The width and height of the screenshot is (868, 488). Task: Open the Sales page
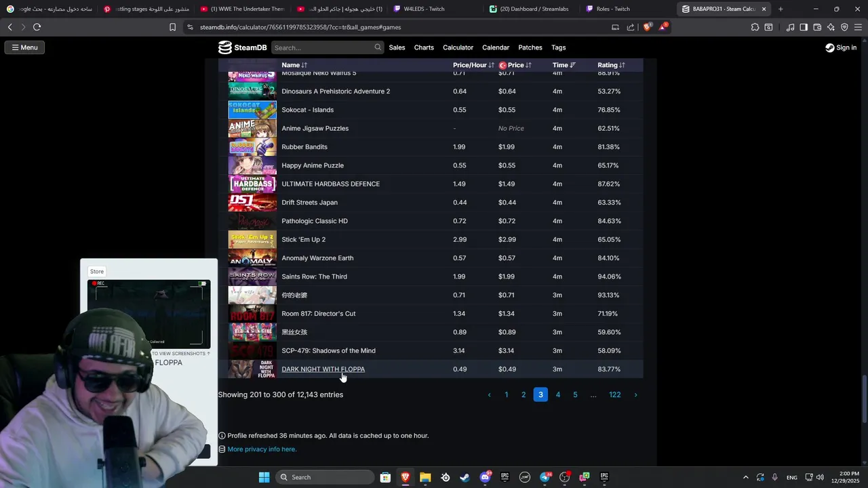[397, 47]
